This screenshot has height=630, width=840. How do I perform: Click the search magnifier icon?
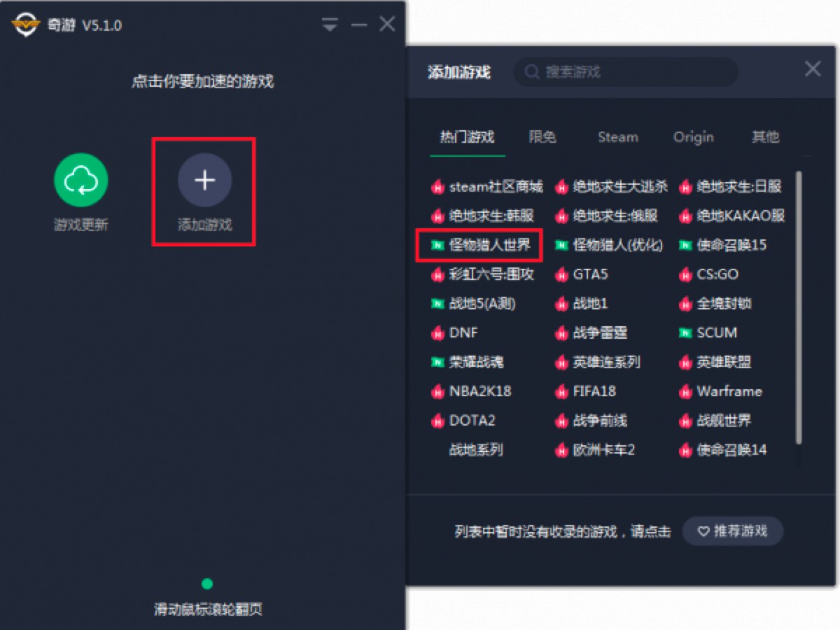click(x=532, y=72)
